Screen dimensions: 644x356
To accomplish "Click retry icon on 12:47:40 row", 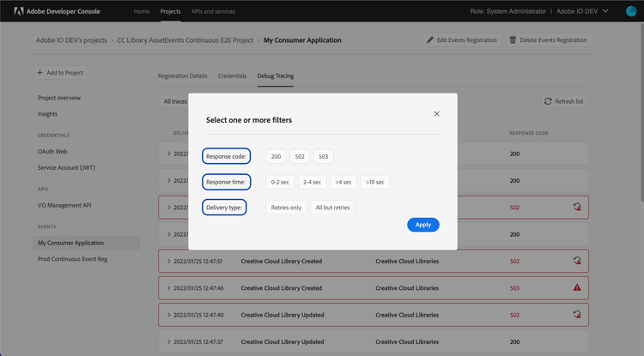I will (577, 315).
